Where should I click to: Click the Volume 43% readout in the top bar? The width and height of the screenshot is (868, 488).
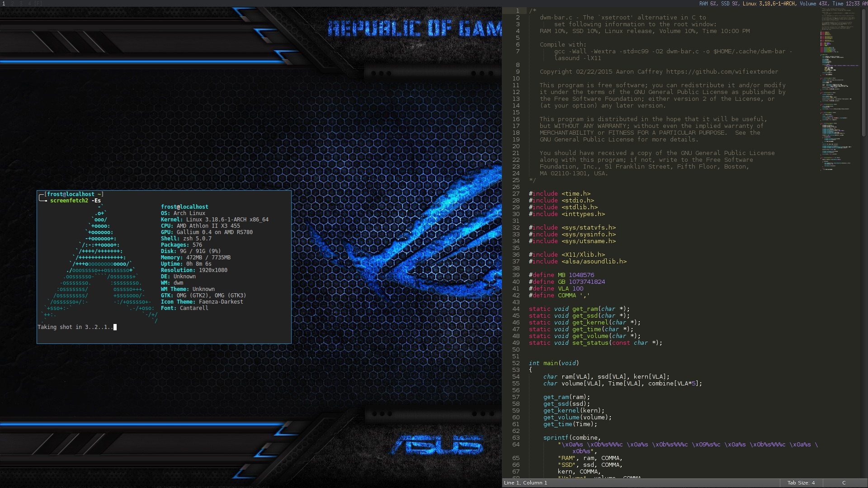(x=813, y=3)
